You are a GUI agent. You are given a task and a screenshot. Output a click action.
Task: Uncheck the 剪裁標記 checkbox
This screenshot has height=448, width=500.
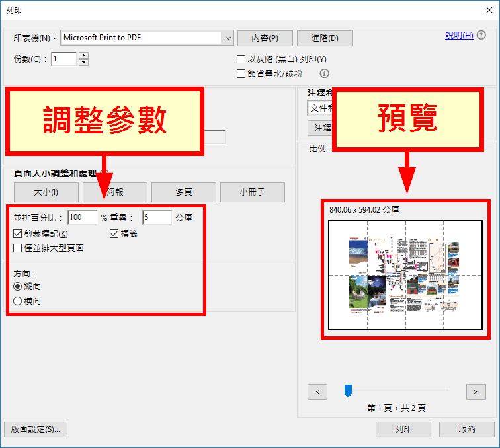[x=18, y=233]
